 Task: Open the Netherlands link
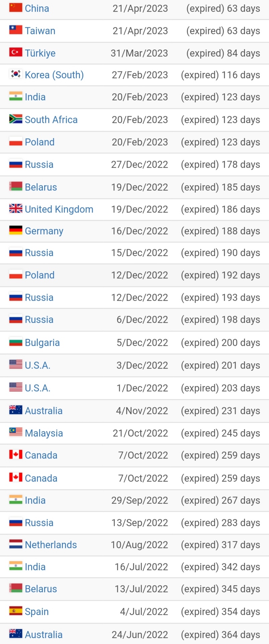point(51,545)
